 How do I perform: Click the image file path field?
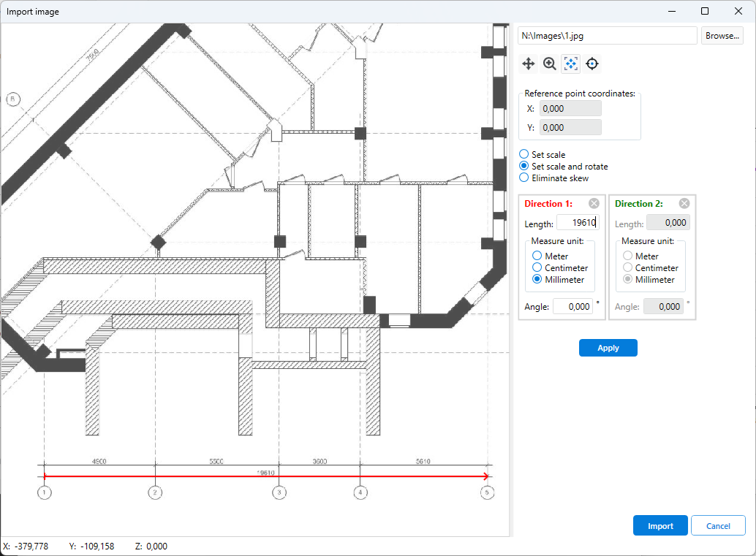point(607,35)
